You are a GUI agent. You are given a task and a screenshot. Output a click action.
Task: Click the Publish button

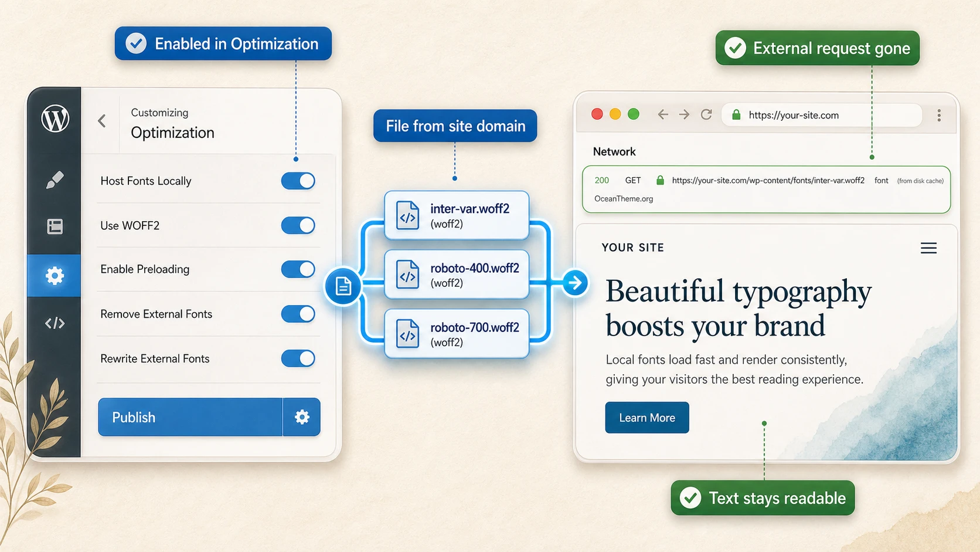pyautogui.click(x=190, y=417)
